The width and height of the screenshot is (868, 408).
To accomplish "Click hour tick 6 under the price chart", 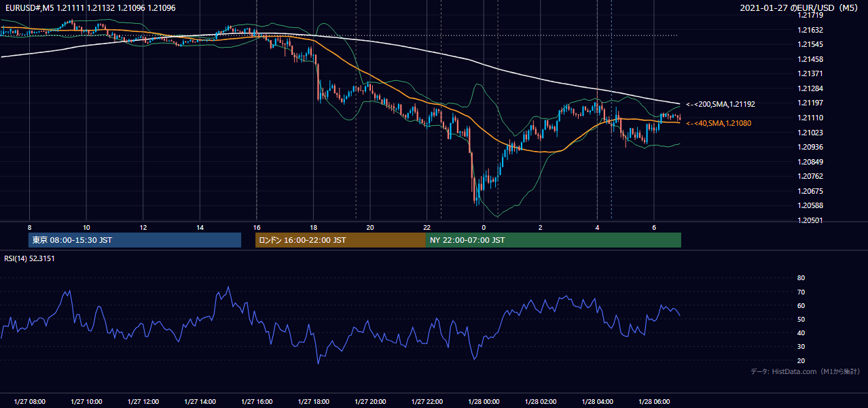I will [x=654, y=226].
